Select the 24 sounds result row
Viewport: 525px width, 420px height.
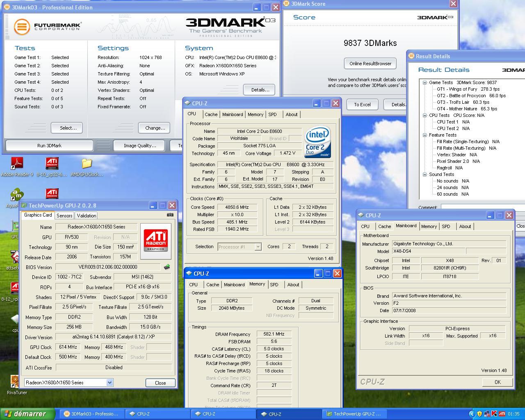pos(453,187)
